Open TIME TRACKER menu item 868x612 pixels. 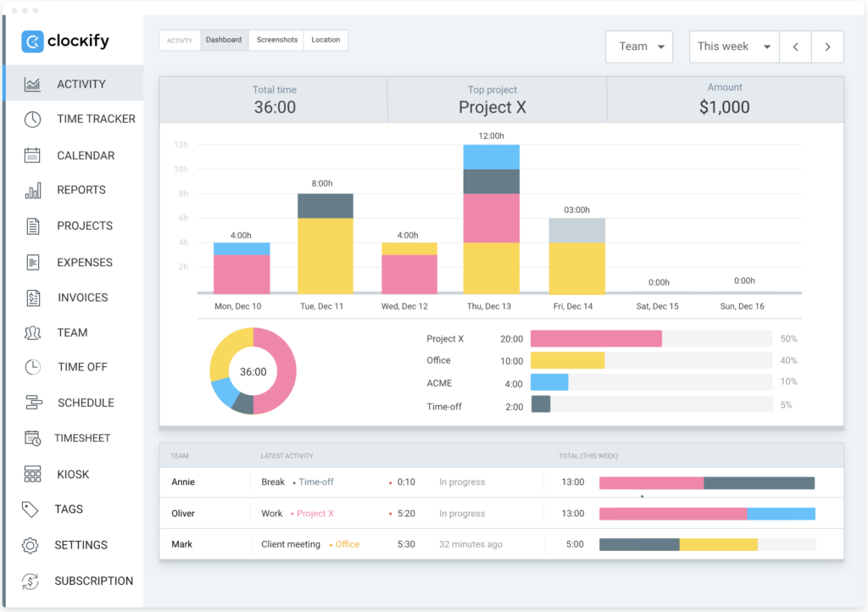coord(96,119)
